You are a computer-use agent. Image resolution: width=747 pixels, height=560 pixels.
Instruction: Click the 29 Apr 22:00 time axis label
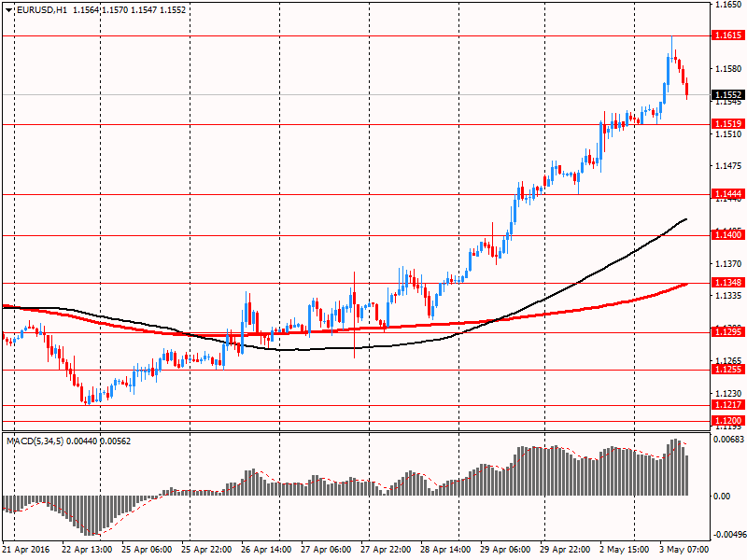pyautogui.click(x=565, y=550)
